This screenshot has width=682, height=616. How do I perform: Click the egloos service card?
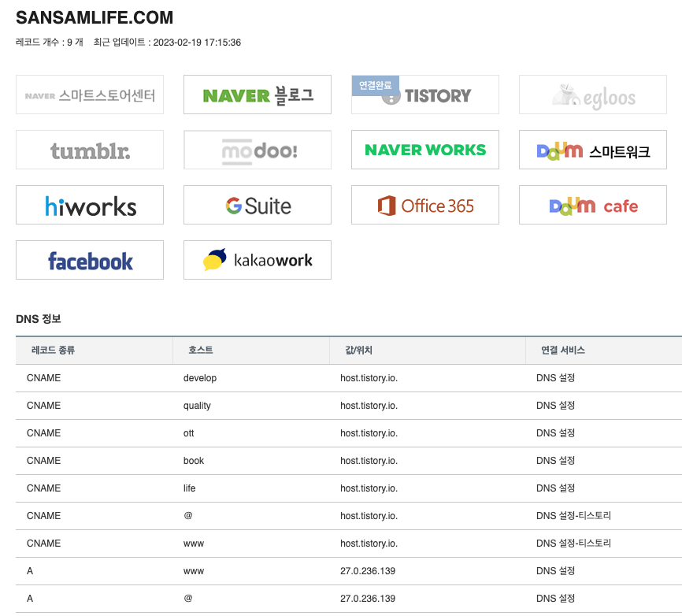point(593,95)
